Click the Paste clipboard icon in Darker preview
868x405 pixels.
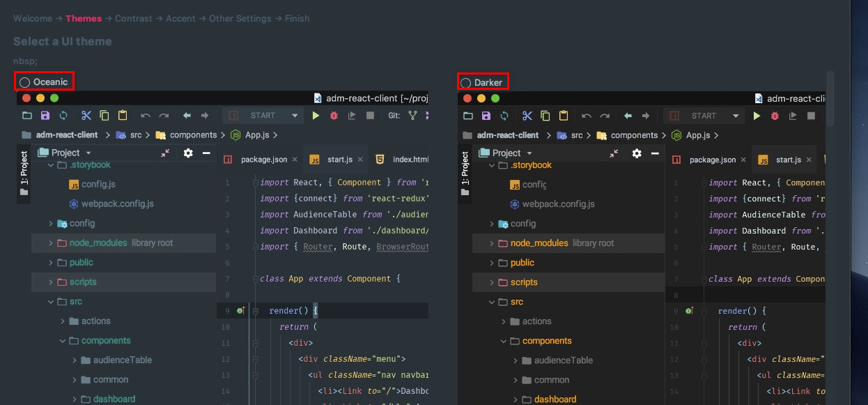click(564, 116)
